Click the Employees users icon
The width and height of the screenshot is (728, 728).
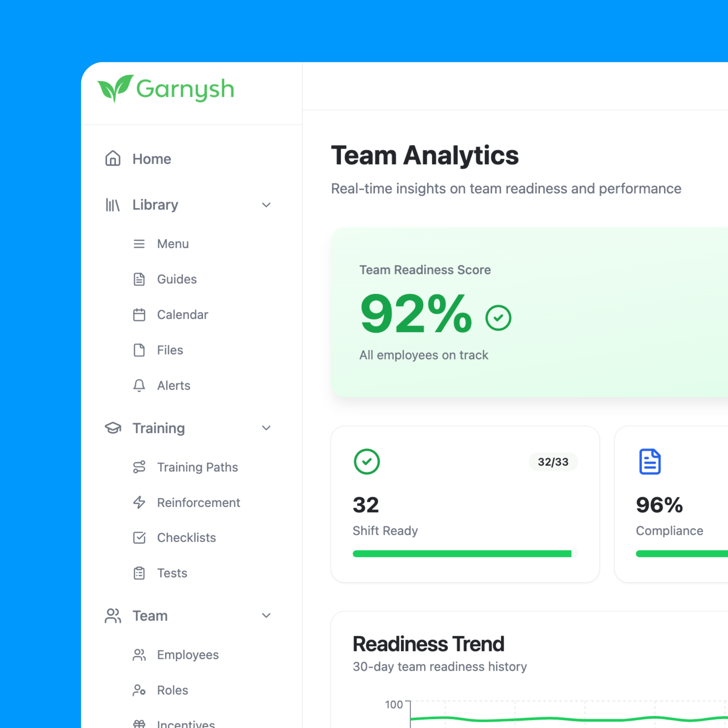[139, 655]
